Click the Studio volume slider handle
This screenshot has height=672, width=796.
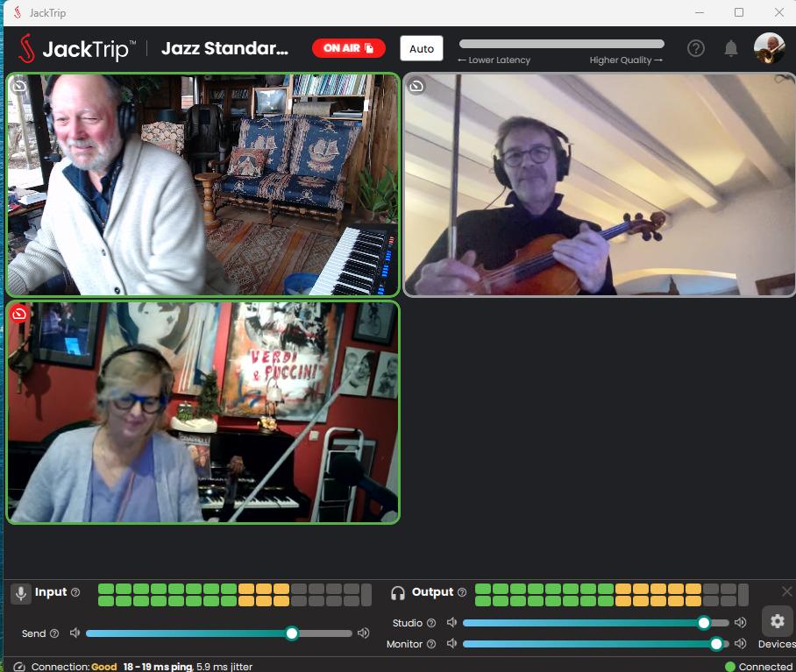(704, 622)
